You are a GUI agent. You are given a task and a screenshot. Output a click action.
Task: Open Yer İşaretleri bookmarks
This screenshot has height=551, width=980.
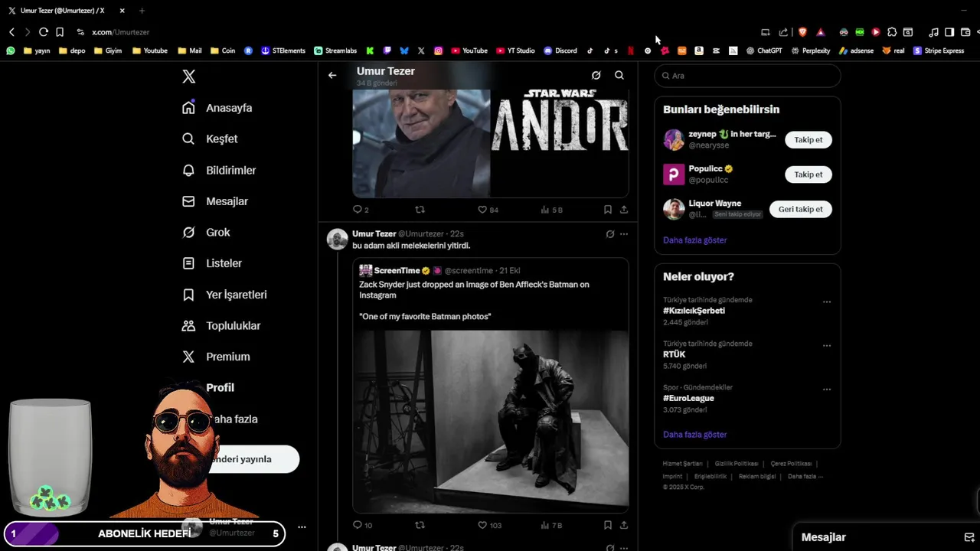224,295
